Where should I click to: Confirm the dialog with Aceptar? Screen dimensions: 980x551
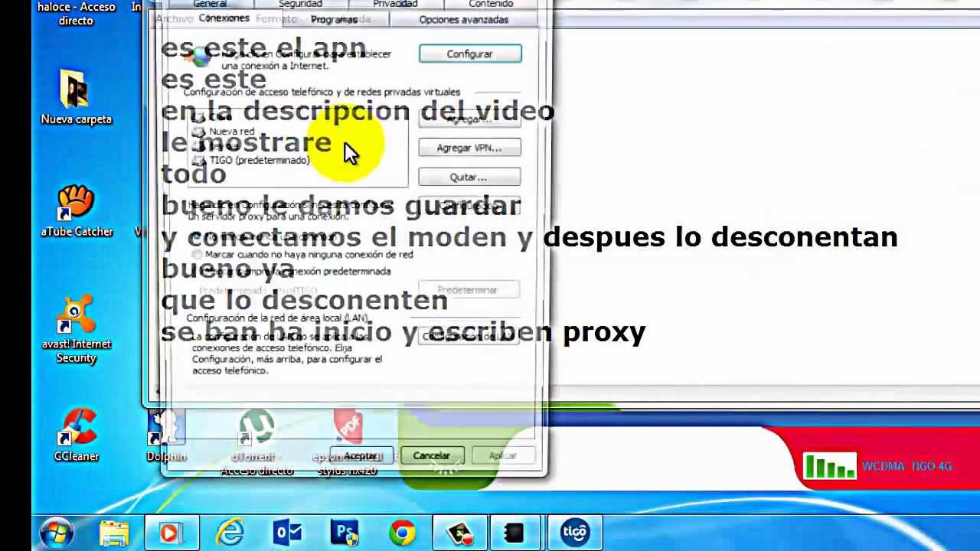pyautogui.click(x=361, y=455)
